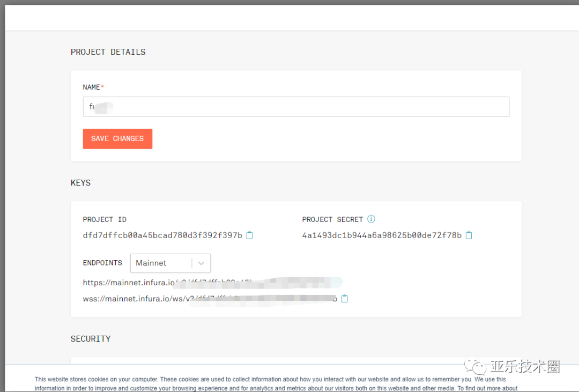
Task: Click the SECURITY section heading
Action: coord(91,339)
